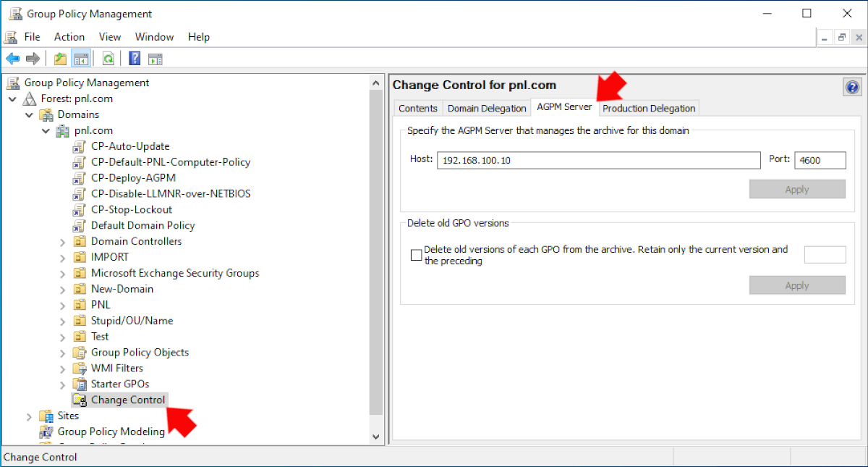Click the CP-Default-PNL-Computer-Policy GPO icon
The image size is (868, 467).
[x=80, y=162]
